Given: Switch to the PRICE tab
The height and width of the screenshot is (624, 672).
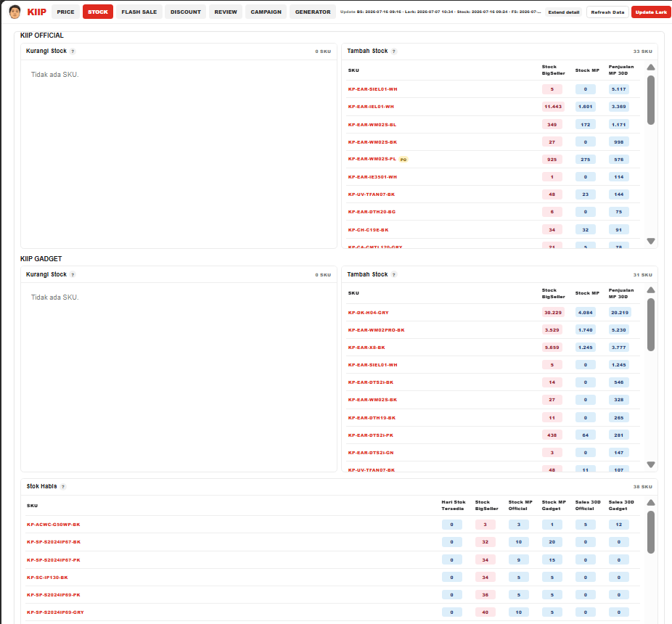Looking at the screenshot, I should pyautogui.click(x=65, y=12).
